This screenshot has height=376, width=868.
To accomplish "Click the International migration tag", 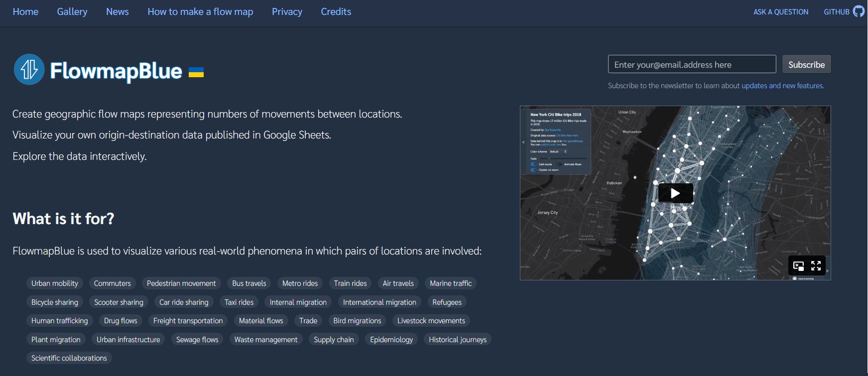I will [379, 302].
